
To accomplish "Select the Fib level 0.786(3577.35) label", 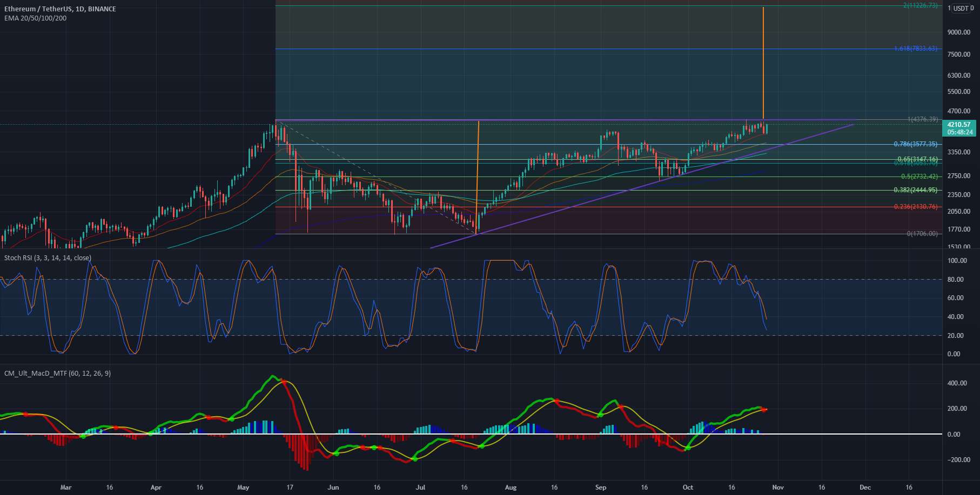I will pyautogui.click(x=916, y=144).
